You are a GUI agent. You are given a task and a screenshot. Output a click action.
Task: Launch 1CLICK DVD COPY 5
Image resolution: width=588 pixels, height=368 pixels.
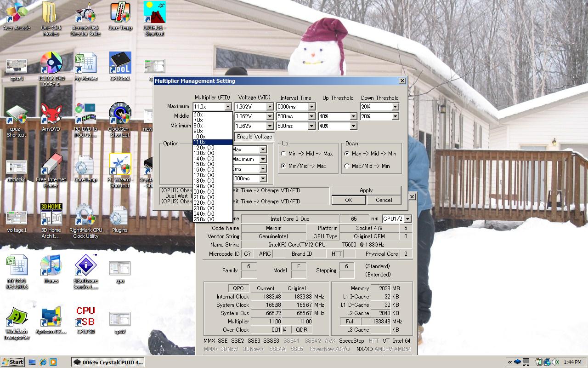tap(51, 69)
